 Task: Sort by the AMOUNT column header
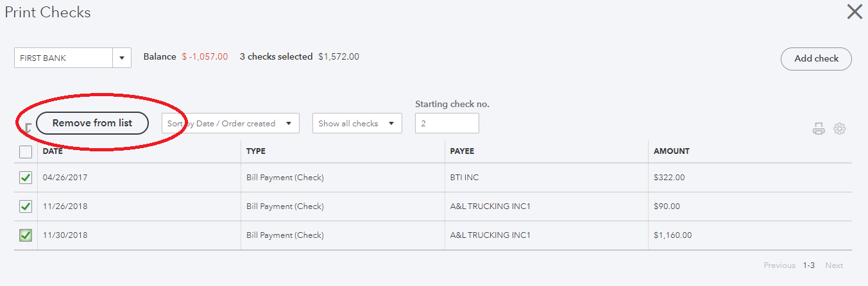coord(672,151)
